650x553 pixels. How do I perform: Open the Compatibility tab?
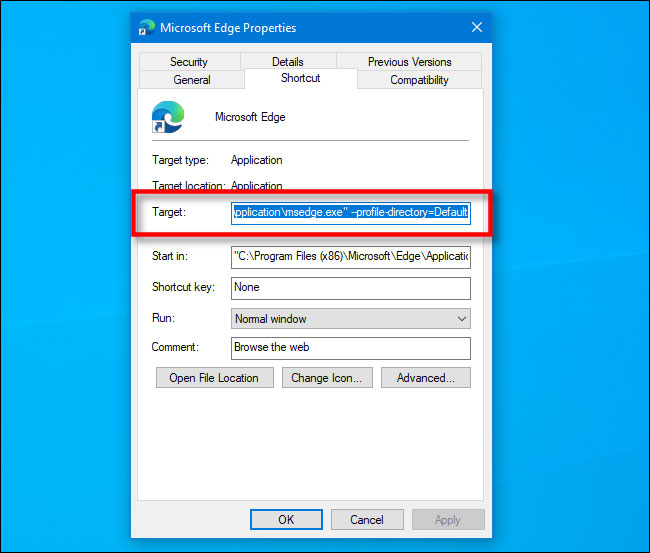[419, 79]
